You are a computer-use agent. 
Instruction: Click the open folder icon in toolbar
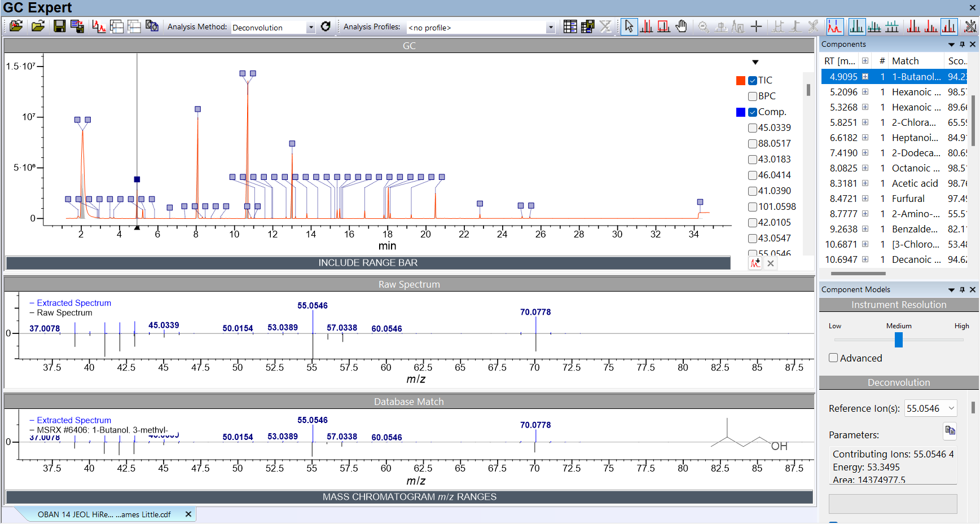[38, 27]
